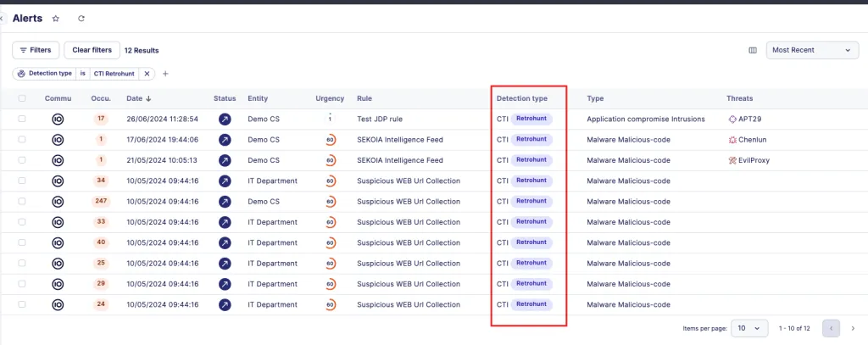The height and width of the screenshot is (345, 868).
Task: Sort by the Date column header
Action: pos(139,98)
